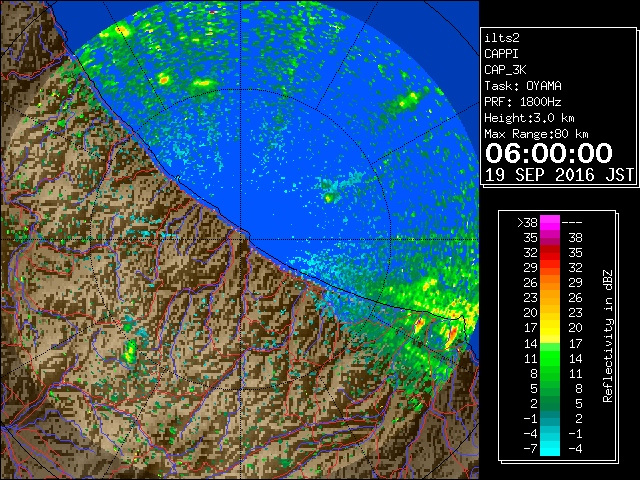This screenshot has width=640, height=480.
Task: Click the purple 35 to 38 dBZ band
Action: pos(550,238)
